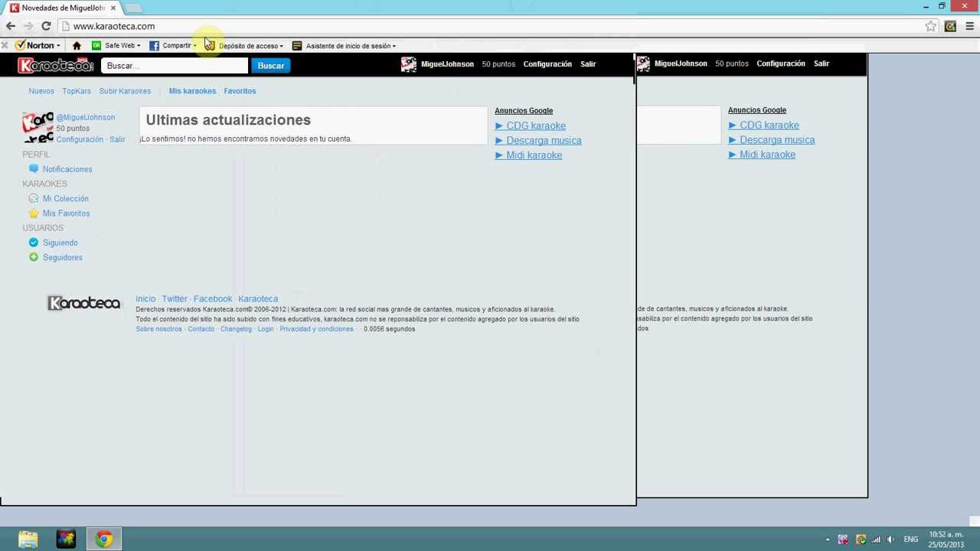Go back with the browser back arrow

coord(11,26)
